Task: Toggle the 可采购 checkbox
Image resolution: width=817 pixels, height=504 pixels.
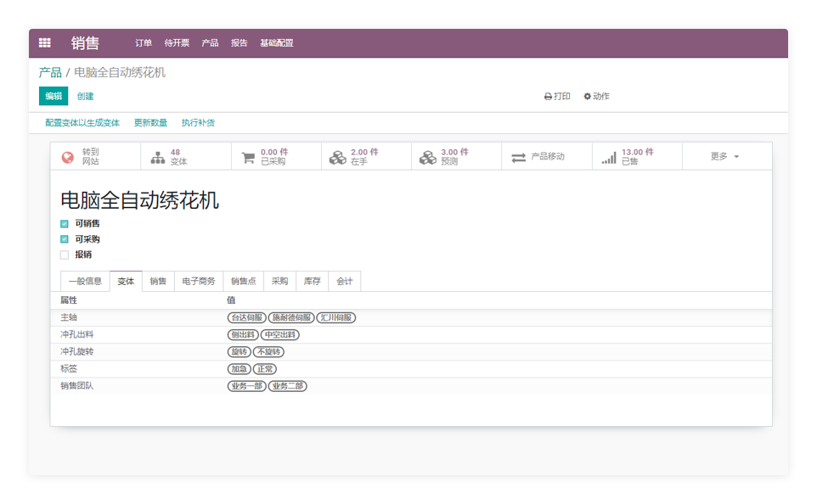Action: click(x=65, y=239)
